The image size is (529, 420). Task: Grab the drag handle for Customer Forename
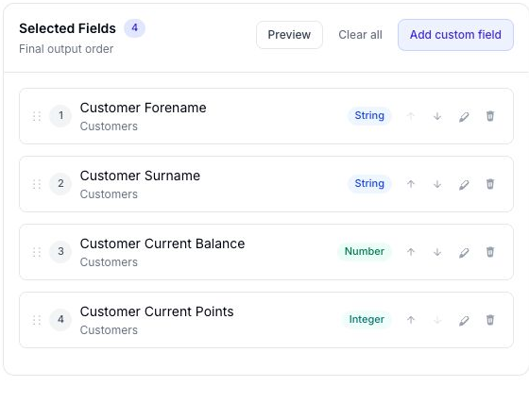point(37,116)
